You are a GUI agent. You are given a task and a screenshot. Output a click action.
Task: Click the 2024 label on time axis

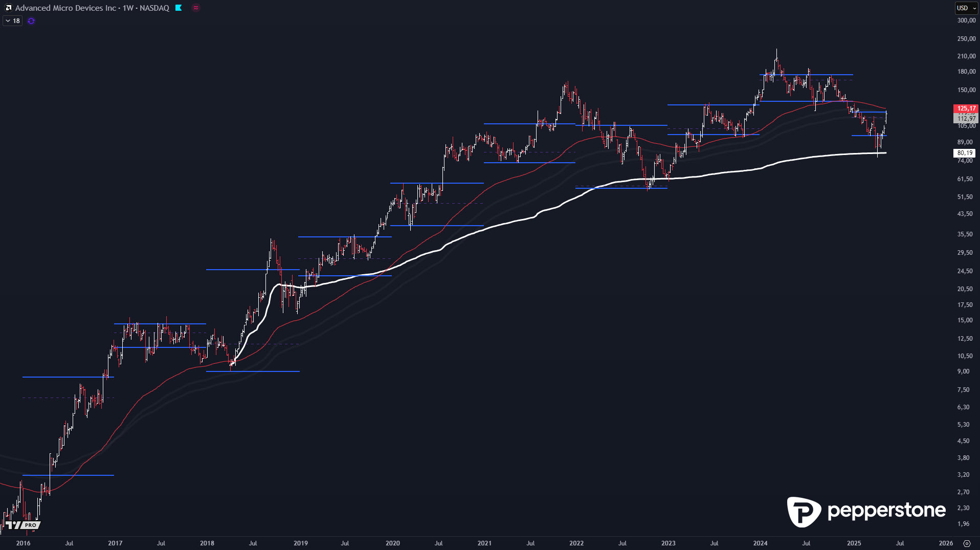coord(761,543)
